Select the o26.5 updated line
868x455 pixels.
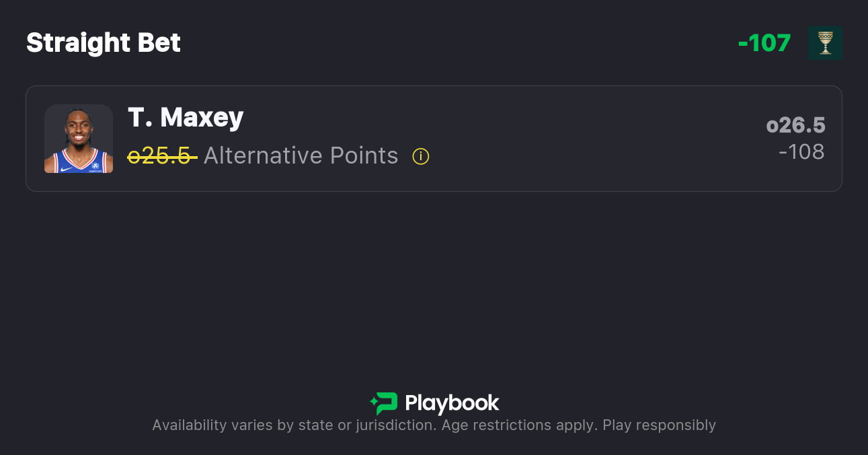click(x=795, y=126)
